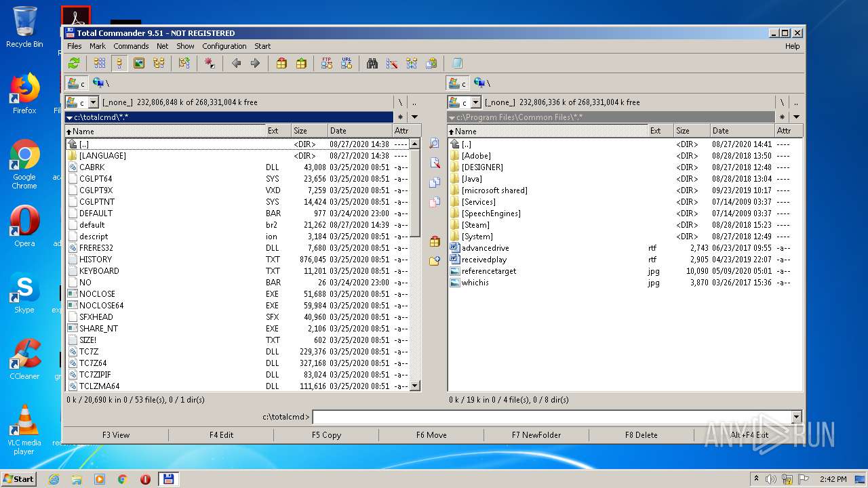Open the new URL FTP connection icon
Screen dimensions: 868x488
pos(347,63)
